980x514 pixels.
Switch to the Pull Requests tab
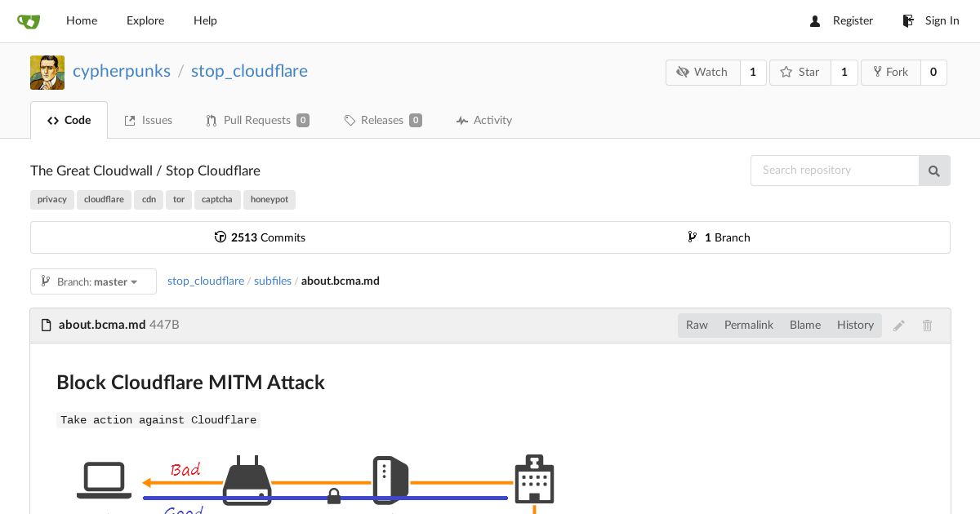[x=257, y=121]
